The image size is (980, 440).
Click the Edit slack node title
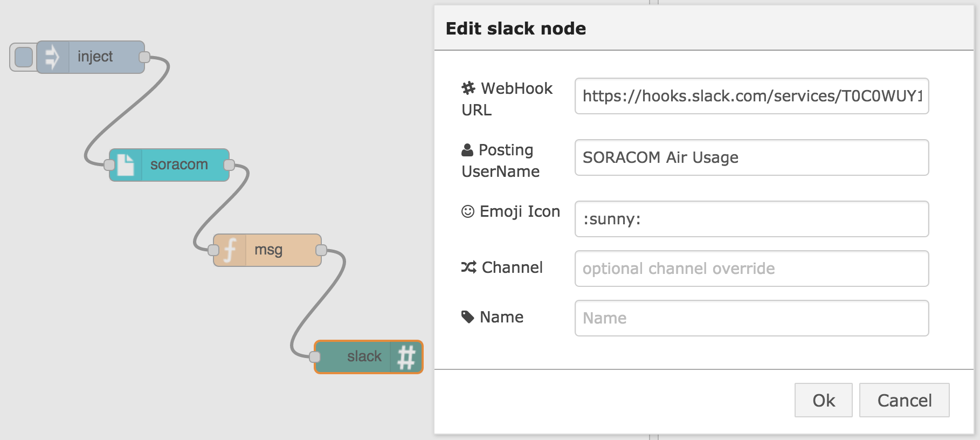[x=516, y=28]
